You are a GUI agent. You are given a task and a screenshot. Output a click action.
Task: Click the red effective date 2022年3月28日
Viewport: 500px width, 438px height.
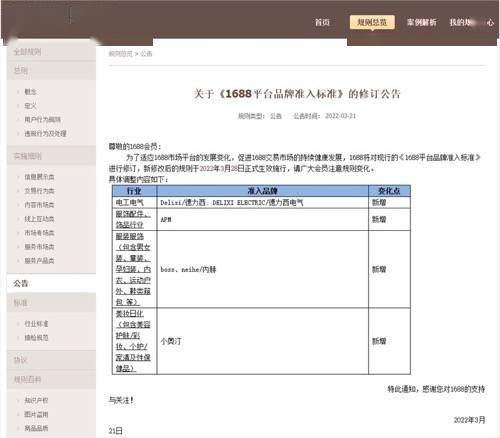(x=222, y=169)
